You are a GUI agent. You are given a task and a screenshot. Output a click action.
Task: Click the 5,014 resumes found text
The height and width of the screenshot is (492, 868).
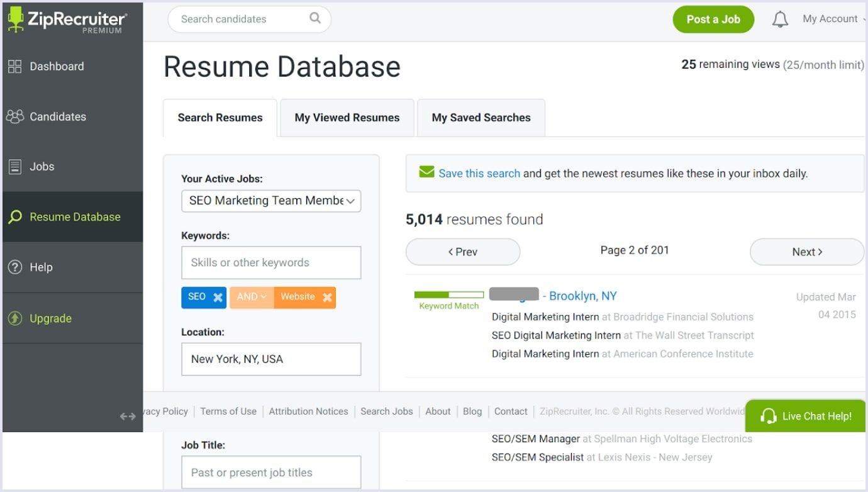(474, 220)
